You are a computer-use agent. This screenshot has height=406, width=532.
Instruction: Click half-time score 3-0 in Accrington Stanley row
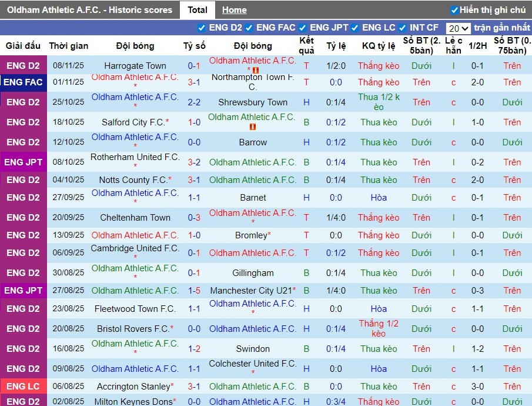tap(477, 387)
